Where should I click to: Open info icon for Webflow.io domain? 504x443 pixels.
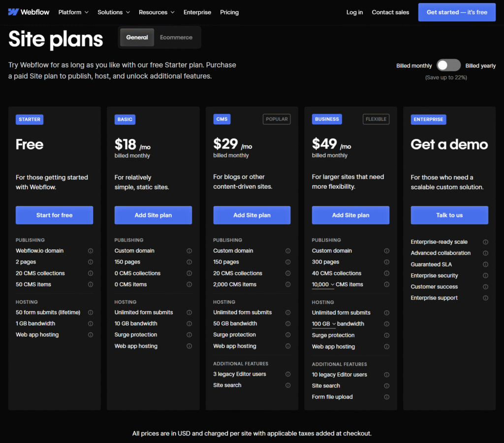point(91,251)
